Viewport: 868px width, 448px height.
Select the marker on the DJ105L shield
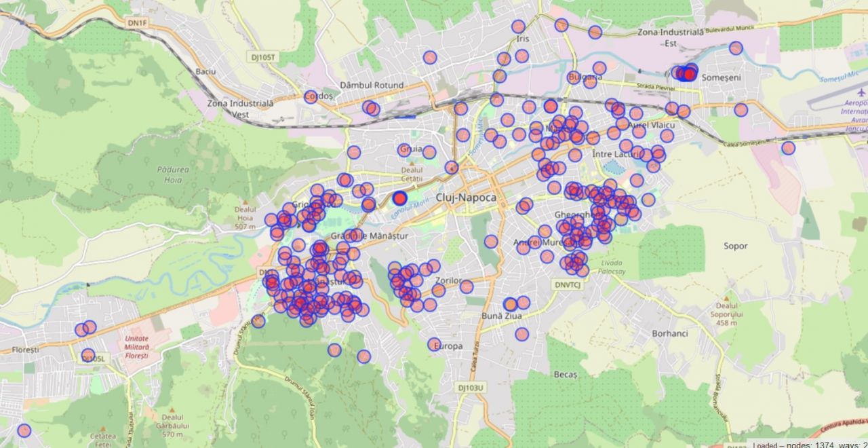88,355
